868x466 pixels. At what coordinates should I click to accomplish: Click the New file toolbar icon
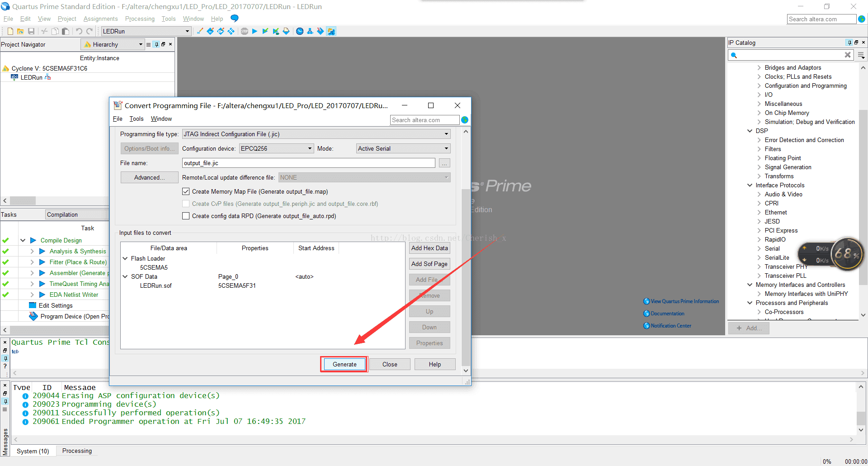point(10,31)
